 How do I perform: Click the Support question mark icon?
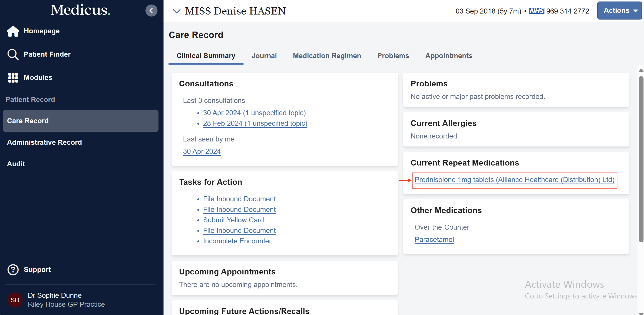[x=13, y=269]
